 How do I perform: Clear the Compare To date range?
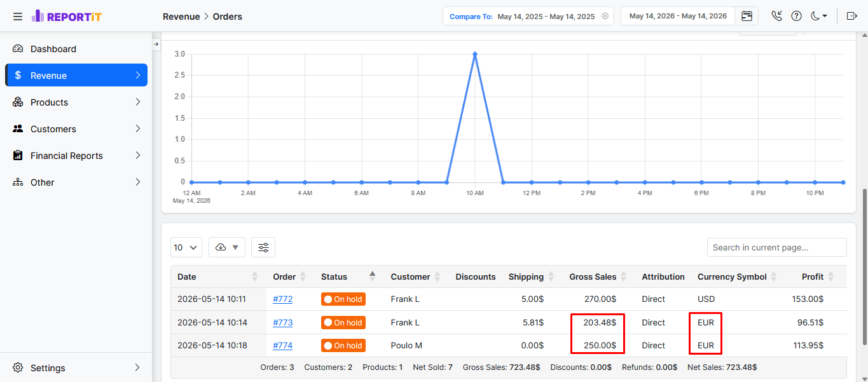pyautogui.click(x=605, y=16)
